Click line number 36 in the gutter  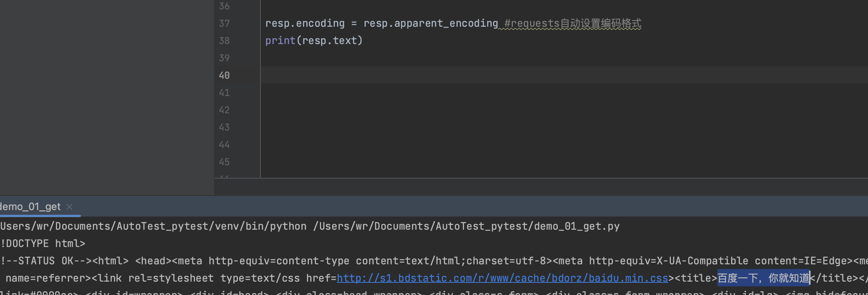pos(224,6)
